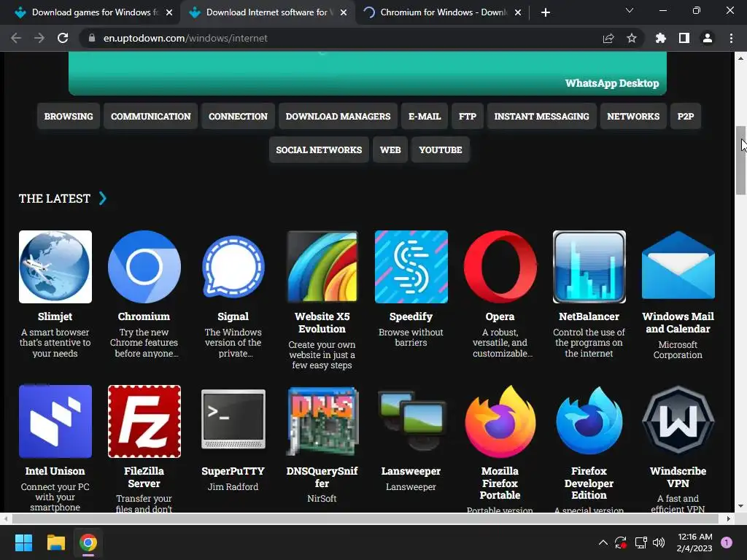Select the FTP category

pos(468,116)
